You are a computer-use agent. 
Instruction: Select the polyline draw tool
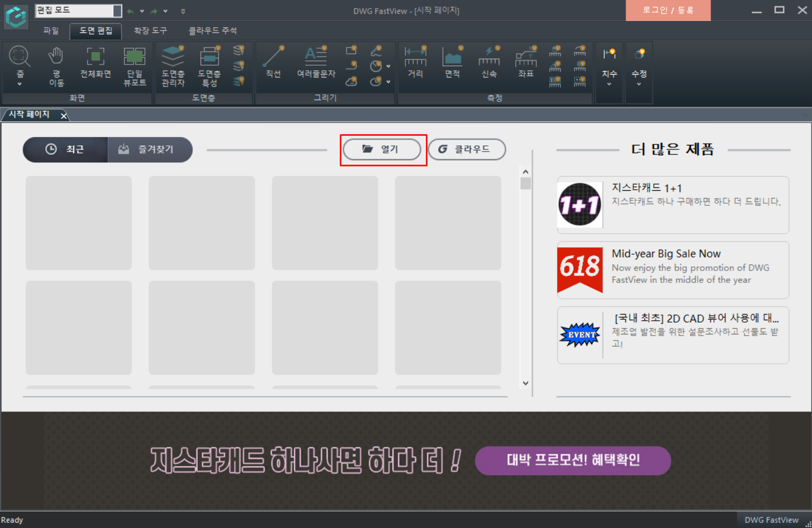(352, 66)
